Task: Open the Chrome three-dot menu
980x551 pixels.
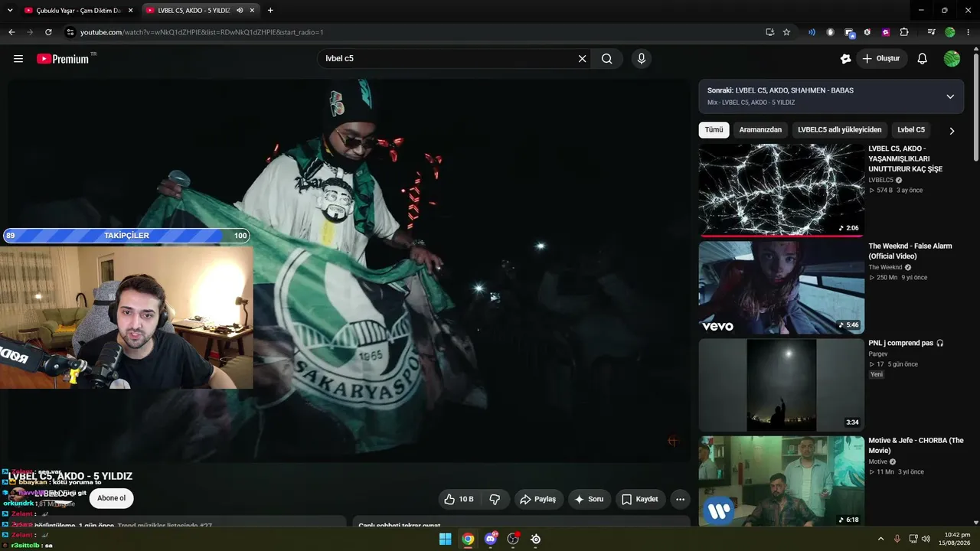Action: click(x=969, y=32)
